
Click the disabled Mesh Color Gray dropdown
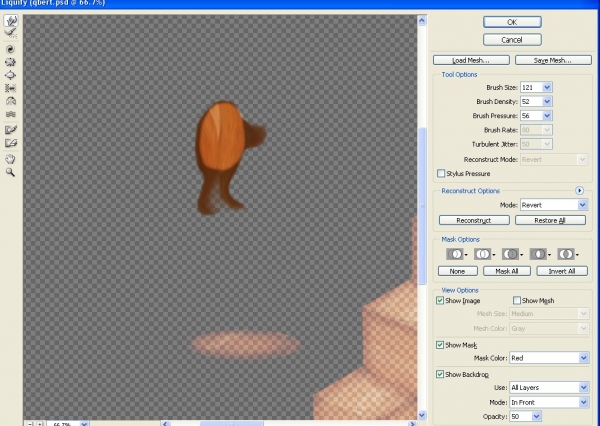click(549, 328)
